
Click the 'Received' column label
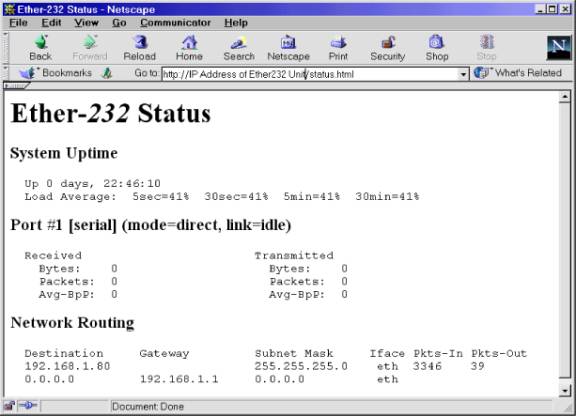point(53,255)
